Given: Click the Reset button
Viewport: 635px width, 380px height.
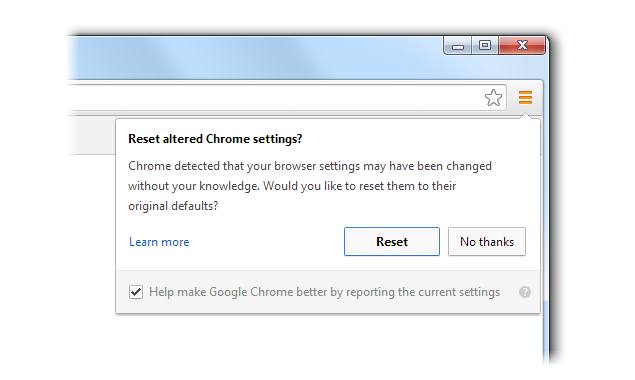Looking at the screenshot, I should [392, 241].
